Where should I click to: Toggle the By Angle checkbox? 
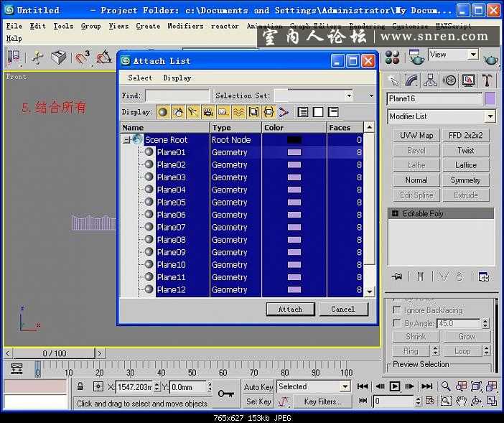[x=397, y=323]
